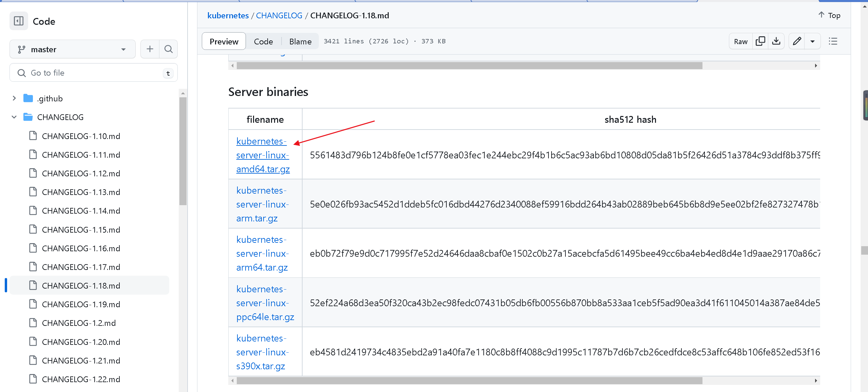Open CHANGELOG-1.20.md file
This screenshot has width=868, height=392.
pyautogui.click(x=81, y=342)
